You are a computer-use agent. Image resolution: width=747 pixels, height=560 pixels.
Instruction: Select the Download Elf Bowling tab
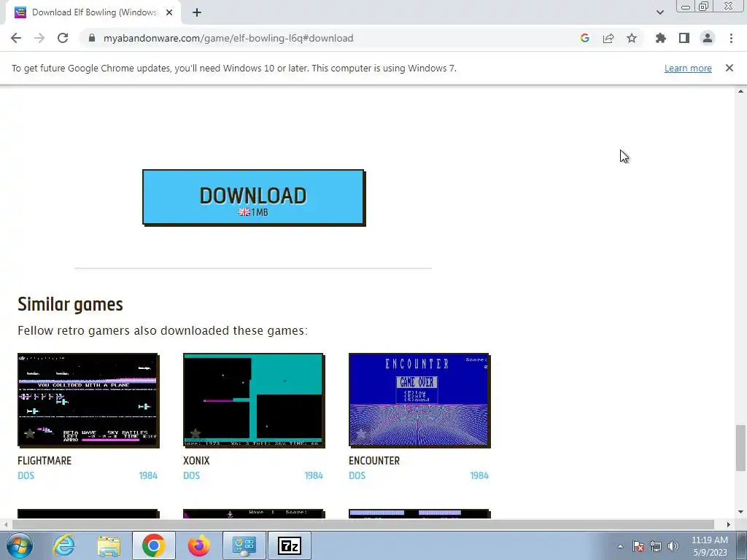click(93, 12)
